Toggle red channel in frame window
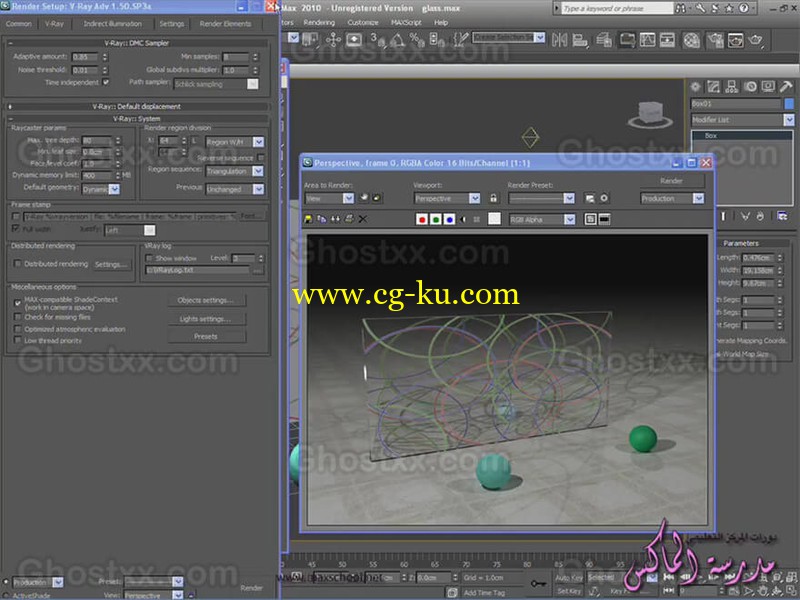Image resolution: width=800 pixels, height=600 pixels. 422,219
